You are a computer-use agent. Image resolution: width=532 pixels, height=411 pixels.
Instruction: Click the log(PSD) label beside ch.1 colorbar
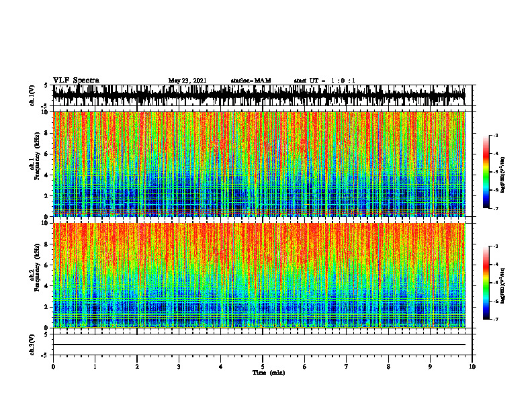[503, 175]
